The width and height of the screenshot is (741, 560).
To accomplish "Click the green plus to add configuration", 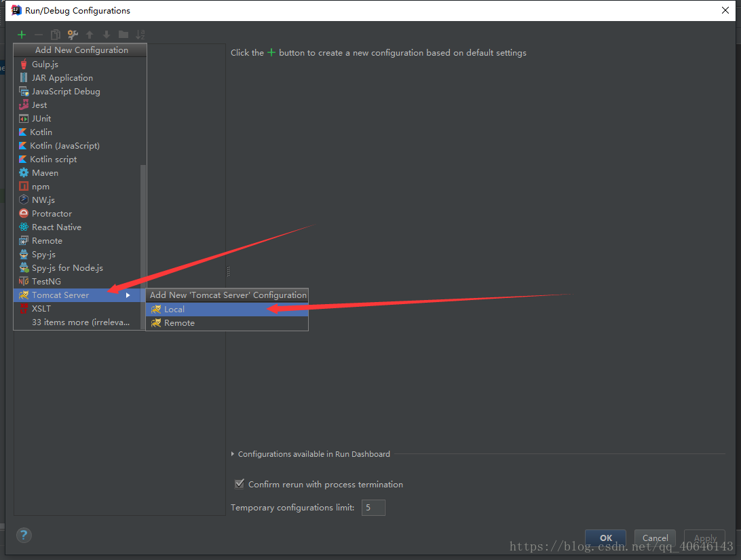I will (21, 35).
